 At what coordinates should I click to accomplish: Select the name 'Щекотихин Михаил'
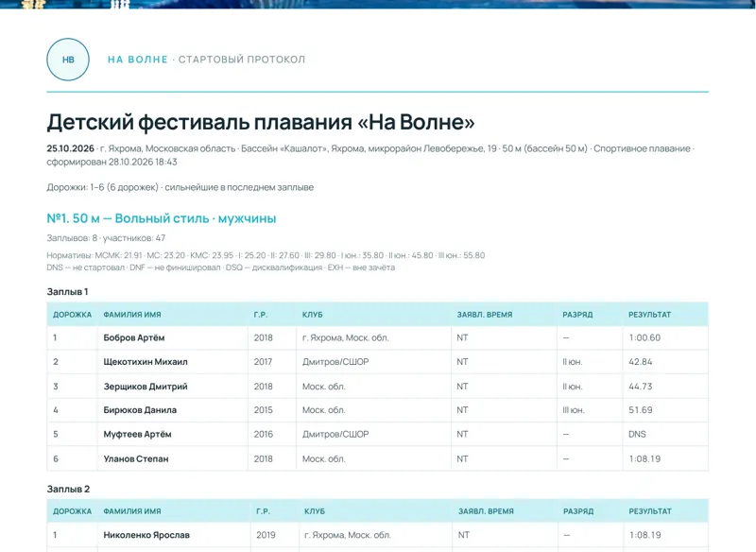tap(146, 362)
